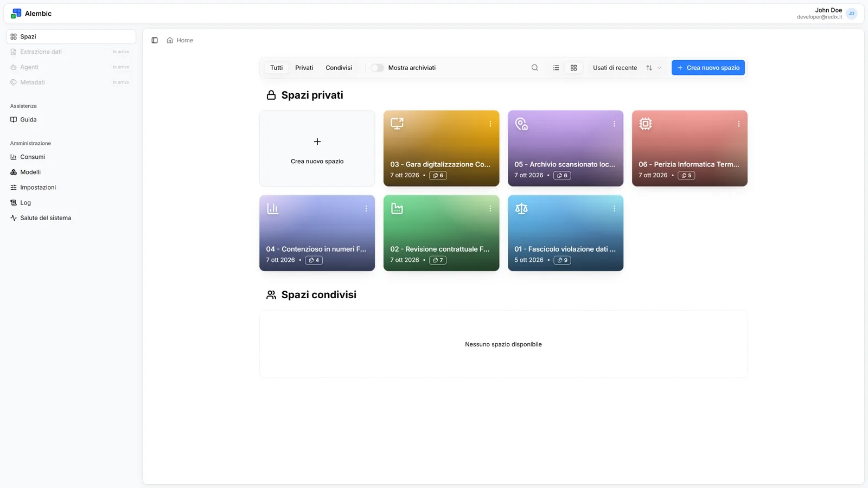Viewport: 868px width, 488px height.
Task: Open options menu for 03 - Gara digitalizzazione card
Action: 490,124
